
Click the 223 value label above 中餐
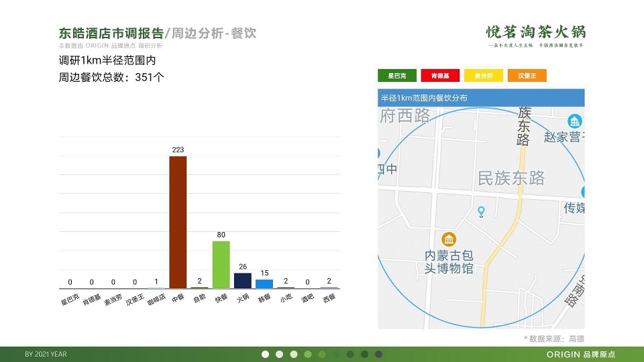tap(178, 149)
